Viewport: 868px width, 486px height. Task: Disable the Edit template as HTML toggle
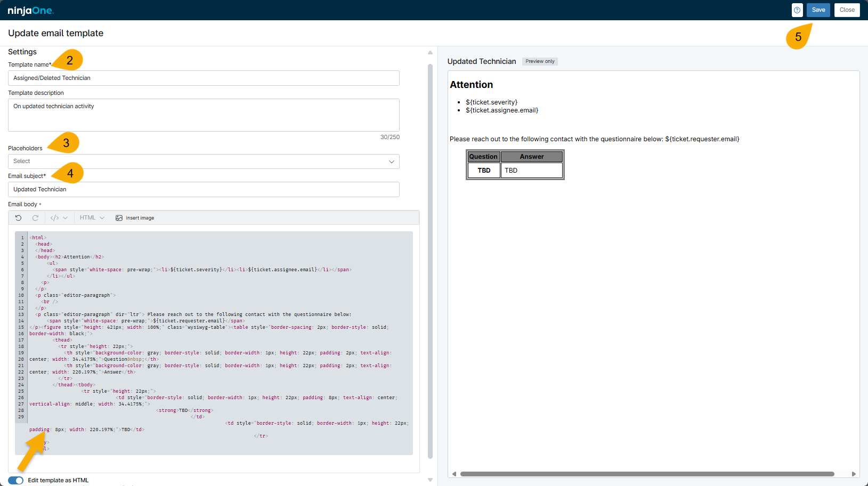tap(16, 480)
